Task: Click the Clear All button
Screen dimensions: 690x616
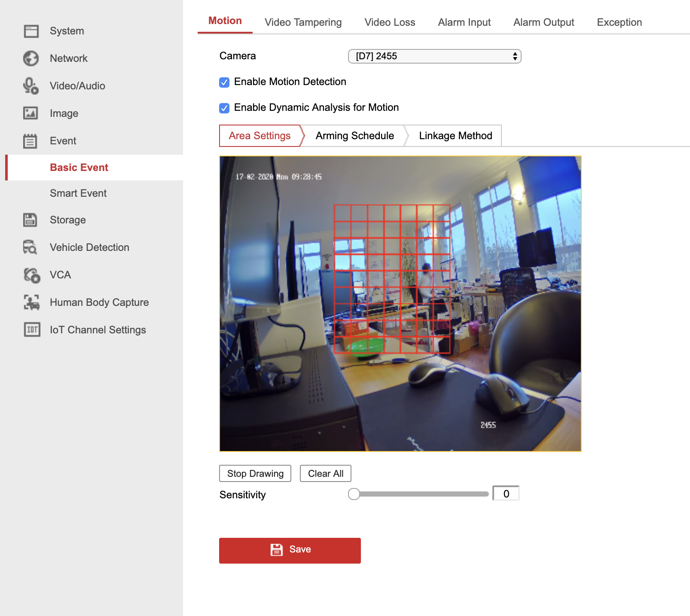Action: pyautogui.click(x=325, y=473)
